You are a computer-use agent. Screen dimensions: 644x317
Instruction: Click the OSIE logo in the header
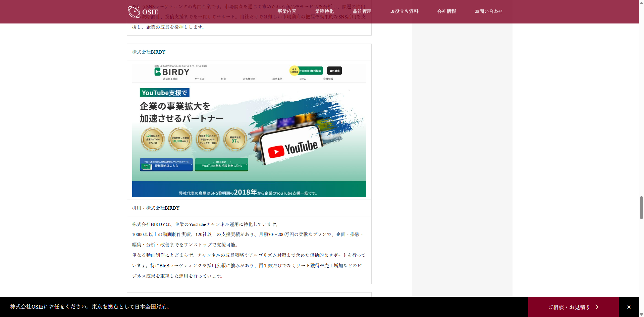143,12
